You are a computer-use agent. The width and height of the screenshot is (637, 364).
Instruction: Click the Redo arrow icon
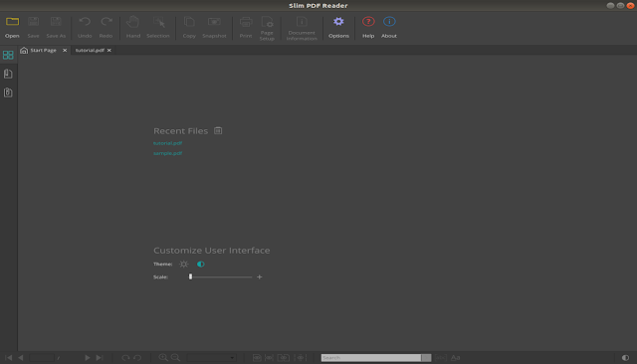pos(106,22)
